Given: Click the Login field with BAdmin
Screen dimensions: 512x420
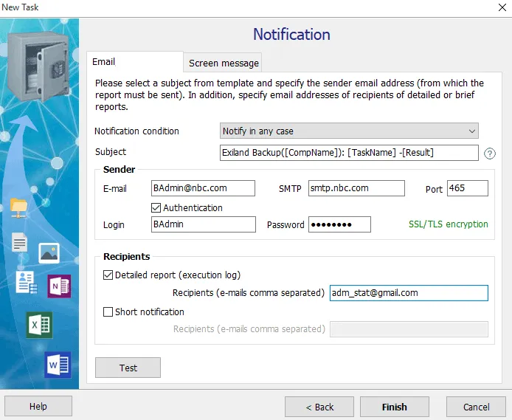Looking at the screenshot, I should 204,224.
